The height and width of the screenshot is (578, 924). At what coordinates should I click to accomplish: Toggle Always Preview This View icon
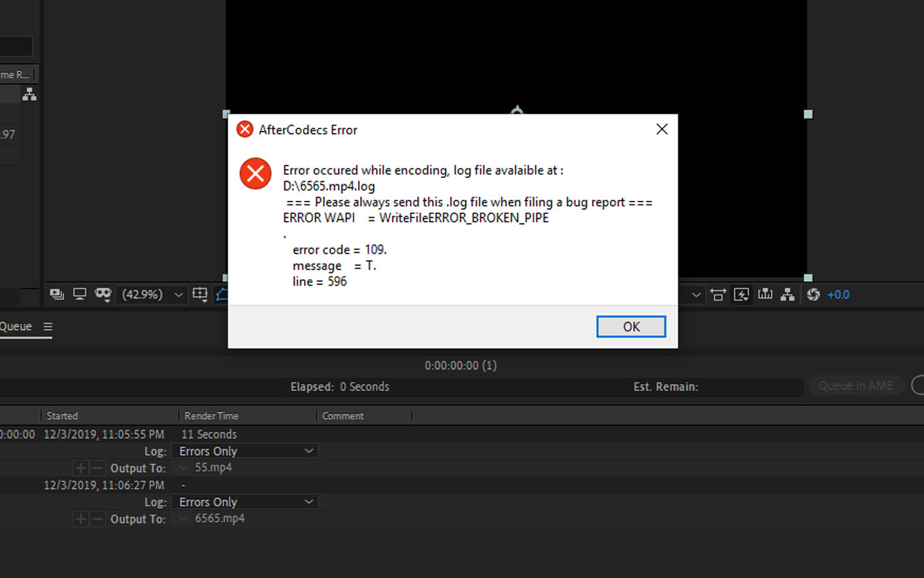pos(57,294)
